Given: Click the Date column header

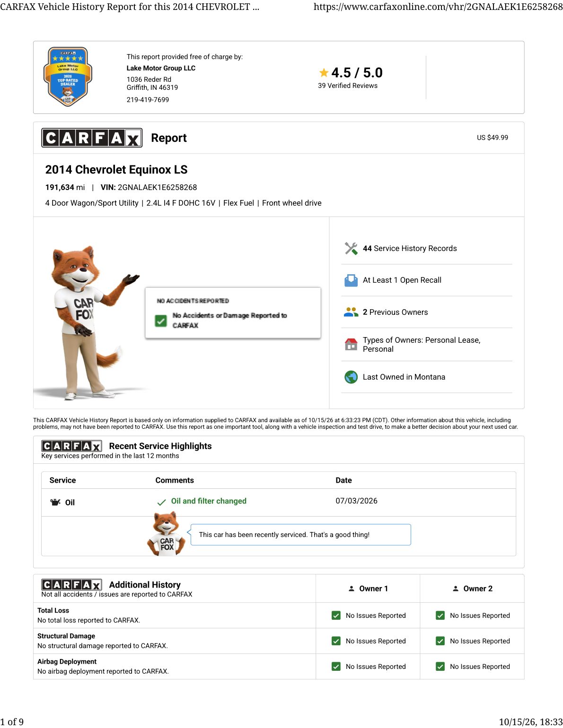Looking at the screenshot, I should click(x=343, y=480).
